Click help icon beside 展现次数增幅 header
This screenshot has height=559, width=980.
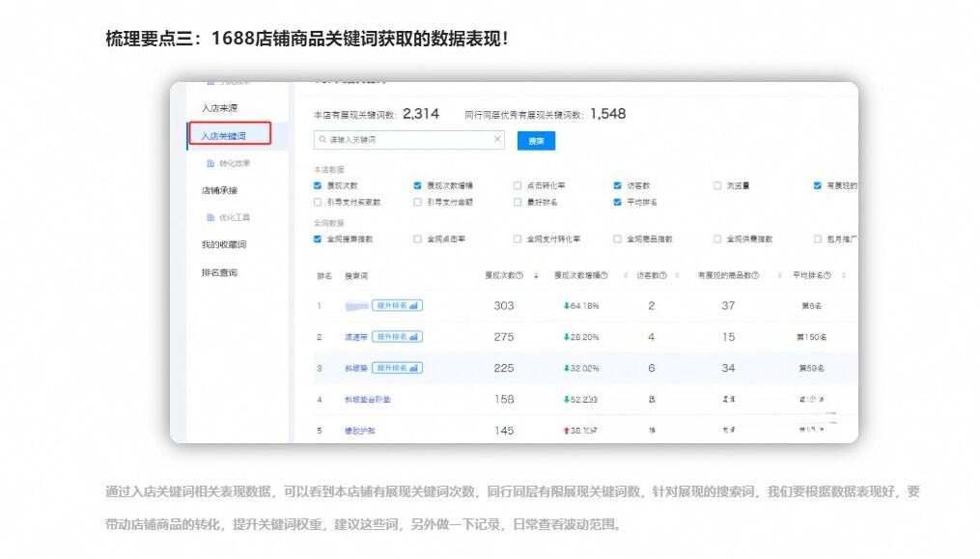(x=603, y=275)
